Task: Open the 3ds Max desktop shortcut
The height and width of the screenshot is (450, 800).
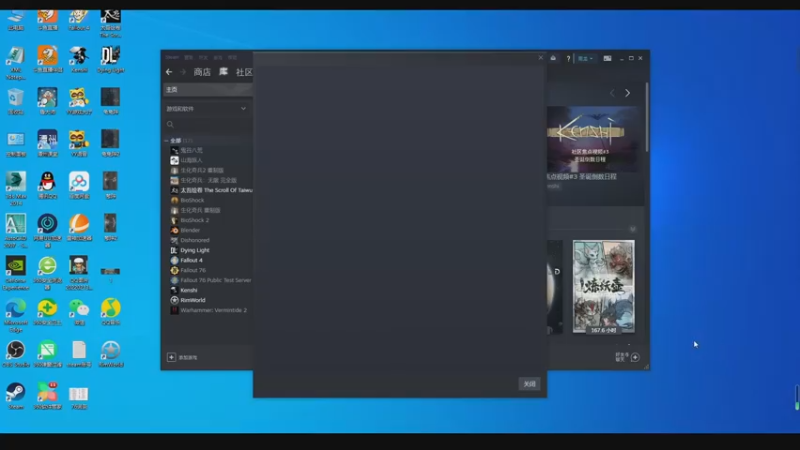Action: click(16, 188)
